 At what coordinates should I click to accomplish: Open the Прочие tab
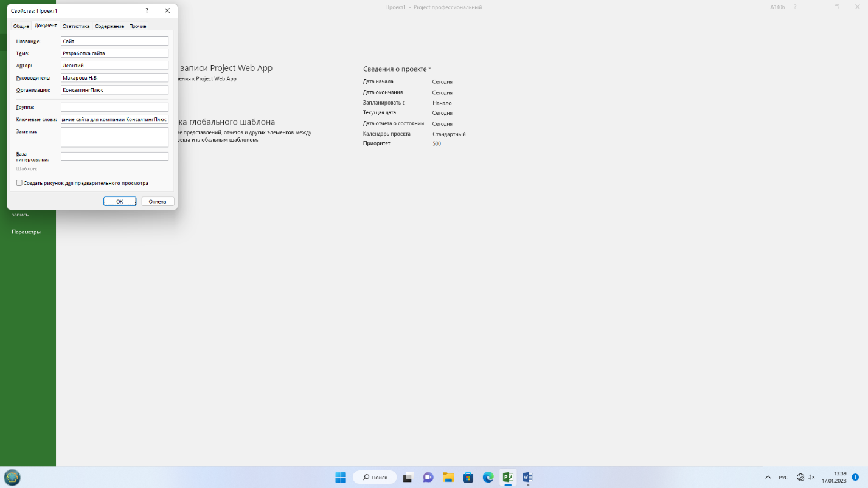(137, 26)
